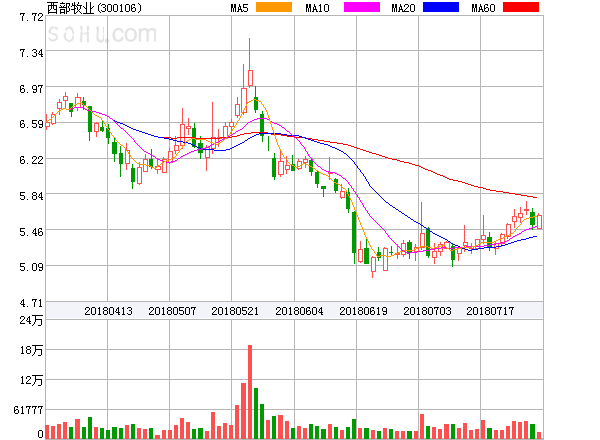Click the 5.46 price axis label
The width and height of the screenshot is (600, 440).
coord(31,232)
